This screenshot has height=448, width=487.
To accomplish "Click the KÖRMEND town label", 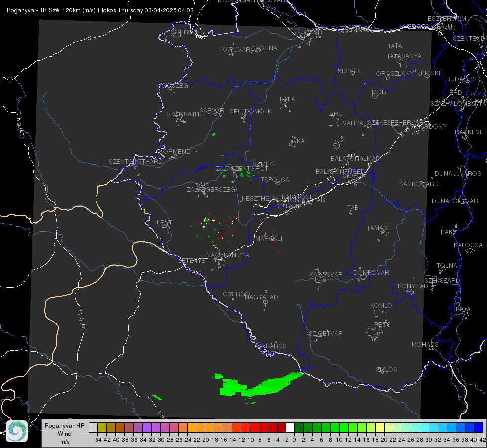I will point(175,151).
